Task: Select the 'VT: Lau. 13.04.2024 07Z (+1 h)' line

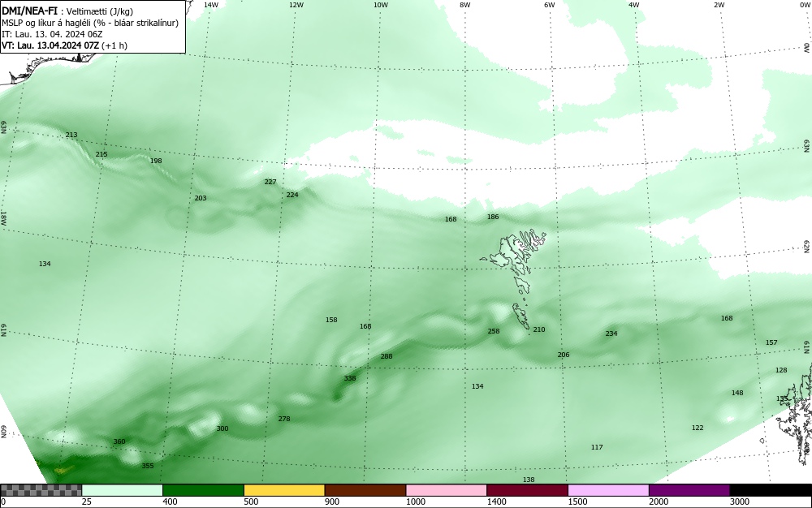Action: 64,45
